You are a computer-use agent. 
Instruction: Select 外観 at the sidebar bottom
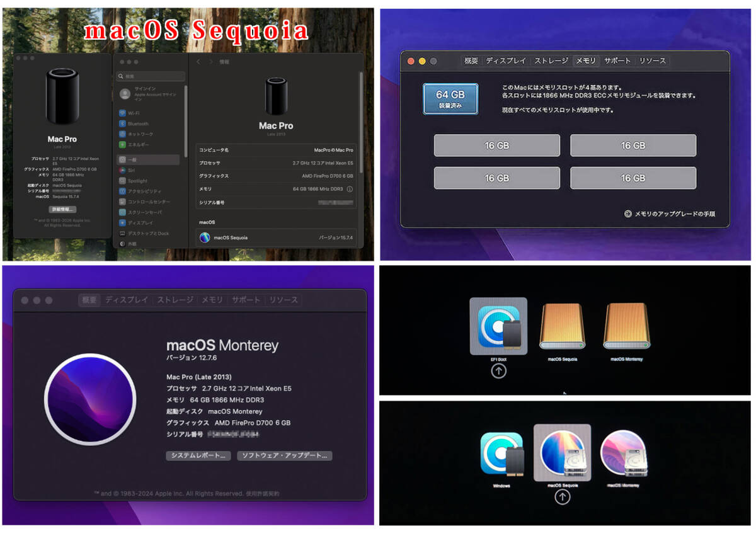[150, 243]
